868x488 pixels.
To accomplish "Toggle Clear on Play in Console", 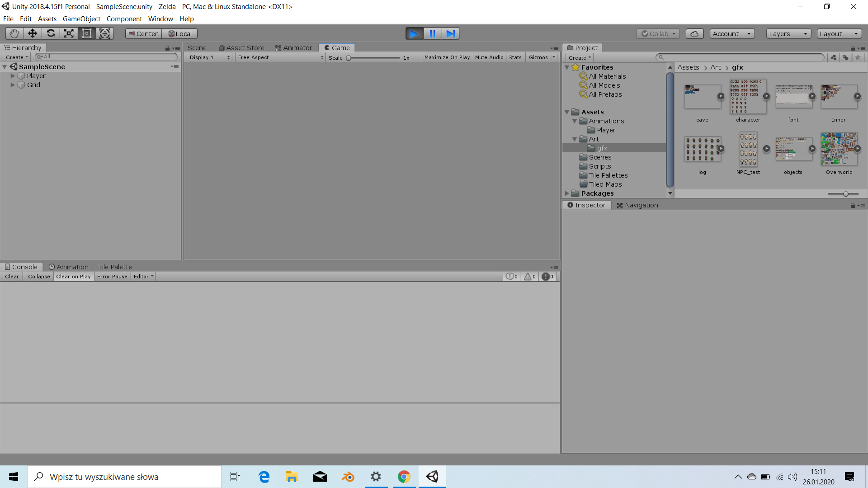I will tap(73, 277).
